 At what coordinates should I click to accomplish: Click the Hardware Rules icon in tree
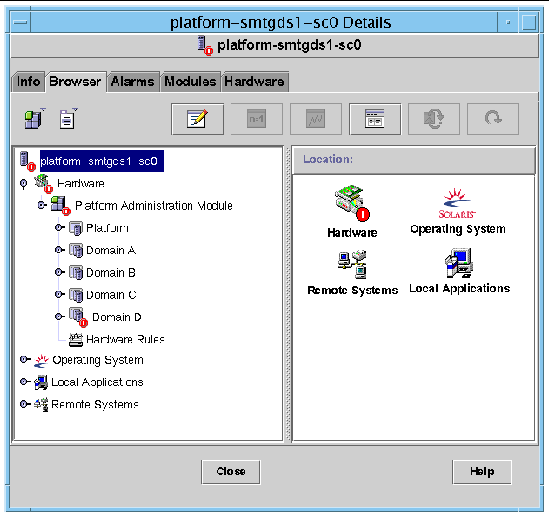(76, 339)
